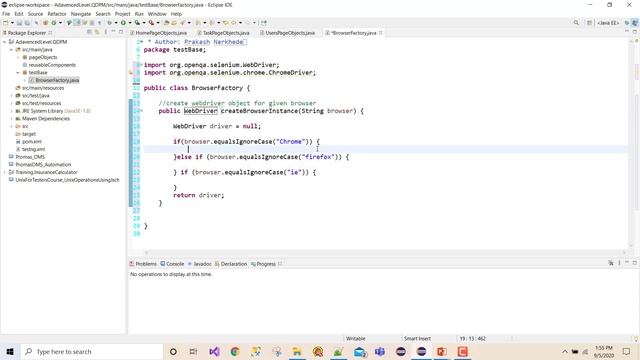This screenshot has width=640, height=360.
Task: Collapse the testBase package
Action: pos(18,73)
